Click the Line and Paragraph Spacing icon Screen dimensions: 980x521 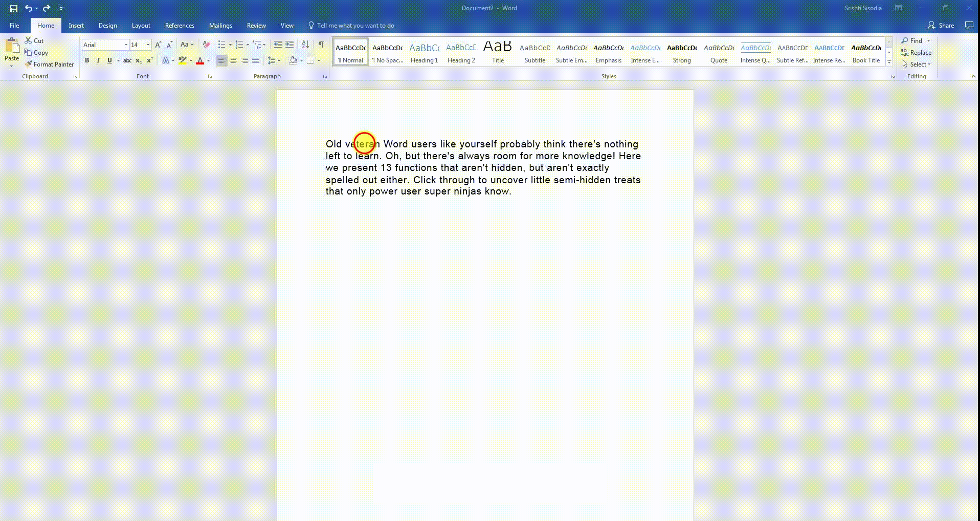(x=272, y=60)
